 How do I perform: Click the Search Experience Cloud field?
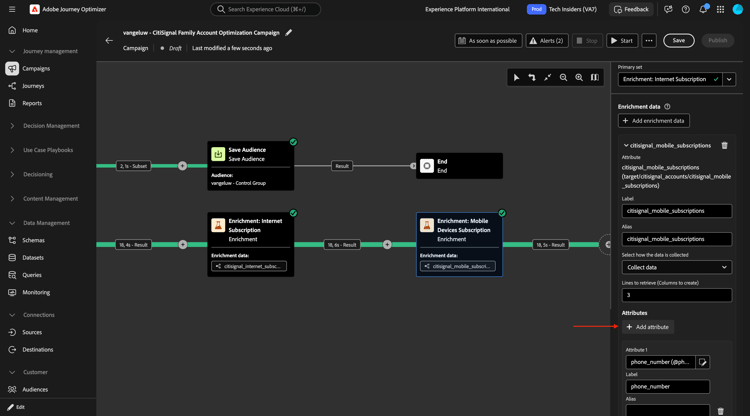[265, 9]
